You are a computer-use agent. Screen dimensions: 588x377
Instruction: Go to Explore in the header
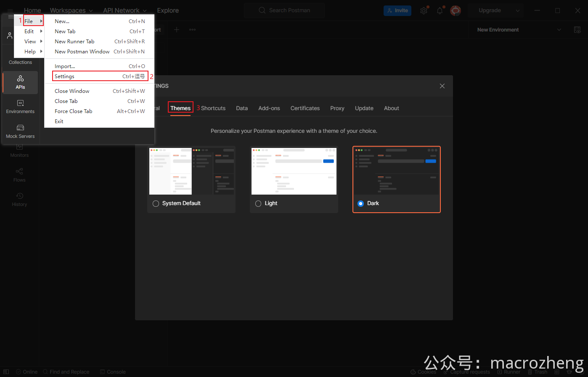[x=168, y=11]
